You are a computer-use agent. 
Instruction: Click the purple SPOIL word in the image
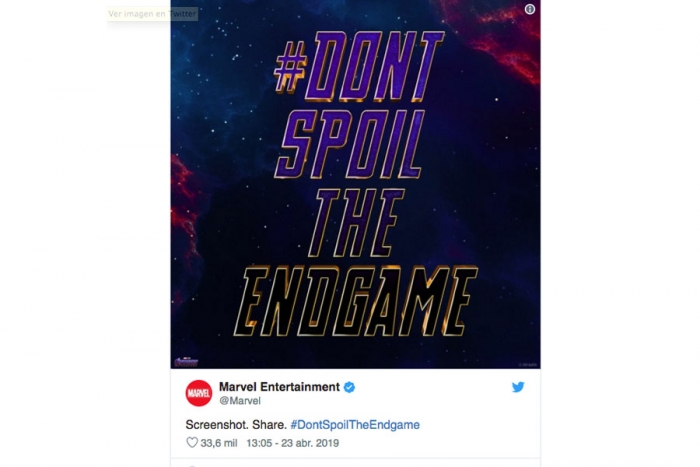(x=350, y=145)
